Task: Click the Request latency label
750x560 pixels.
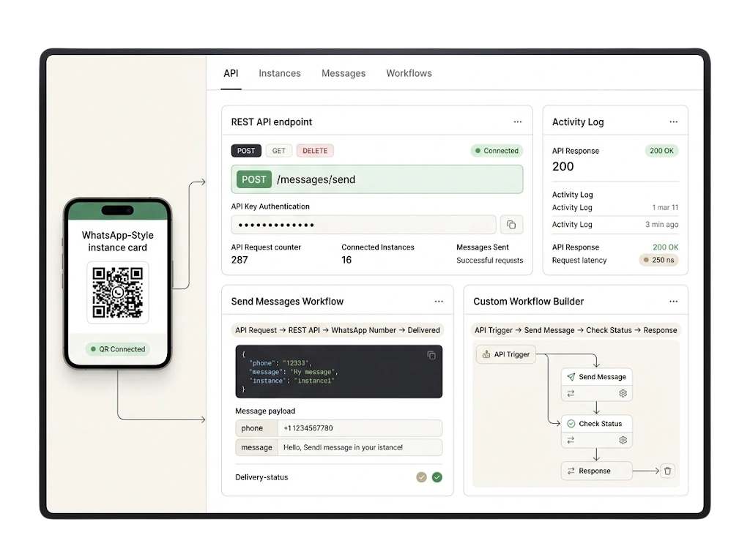Action: (x=579, y=260)
